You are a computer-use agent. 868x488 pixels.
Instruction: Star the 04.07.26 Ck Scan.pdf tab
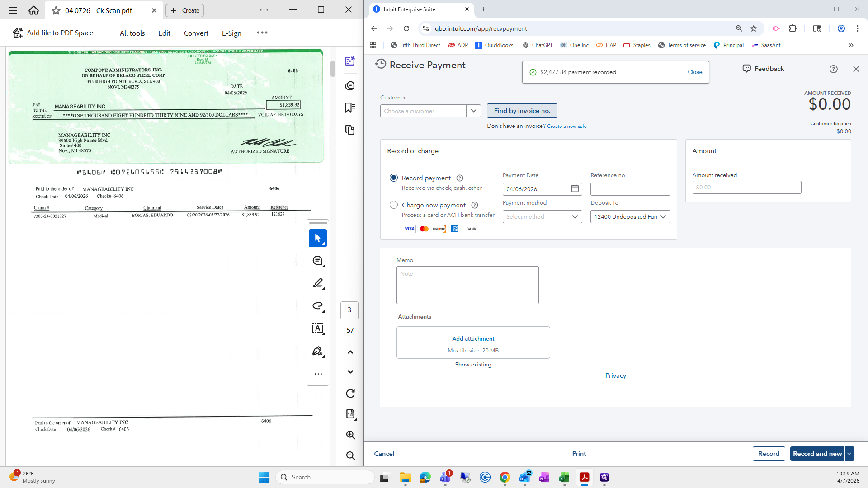coord(56,10)
